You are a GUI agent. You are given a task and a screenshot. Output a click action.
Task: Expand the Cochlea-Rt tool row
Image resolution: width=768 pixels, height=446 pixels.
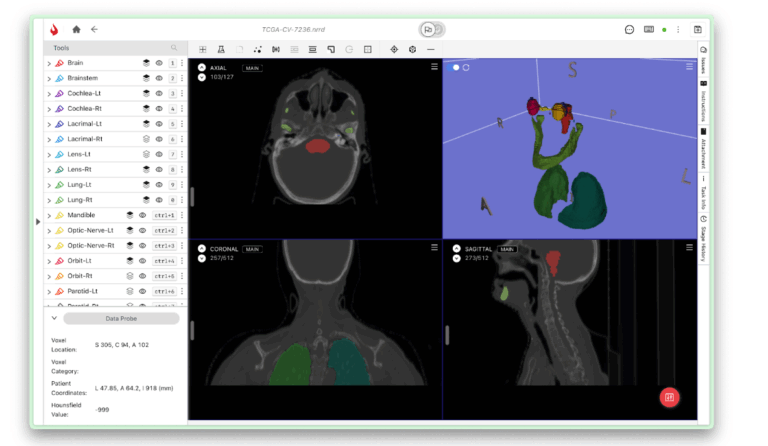click(x=49, y=109)
